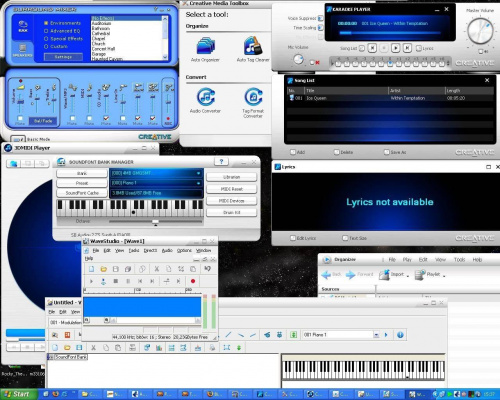The width and height of the screenshot is (500, 400).
Task: Click the New file icon in WaveStudio
Action: tap(91, 269)
